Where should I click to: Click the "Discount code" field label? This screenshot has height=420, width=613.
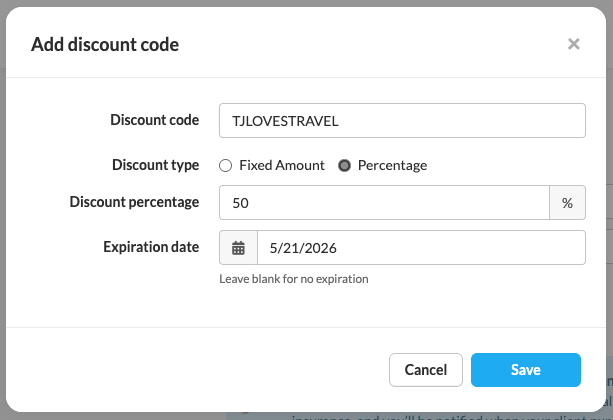[x=154, y=120]
